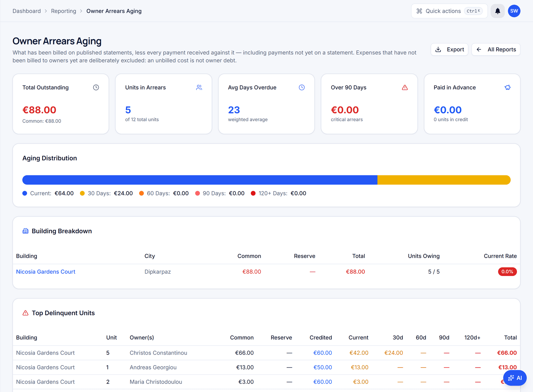The width and height of the screenshot is (533, 392).
Task: Click the 23 weighted average value
Action: [234, 110]
